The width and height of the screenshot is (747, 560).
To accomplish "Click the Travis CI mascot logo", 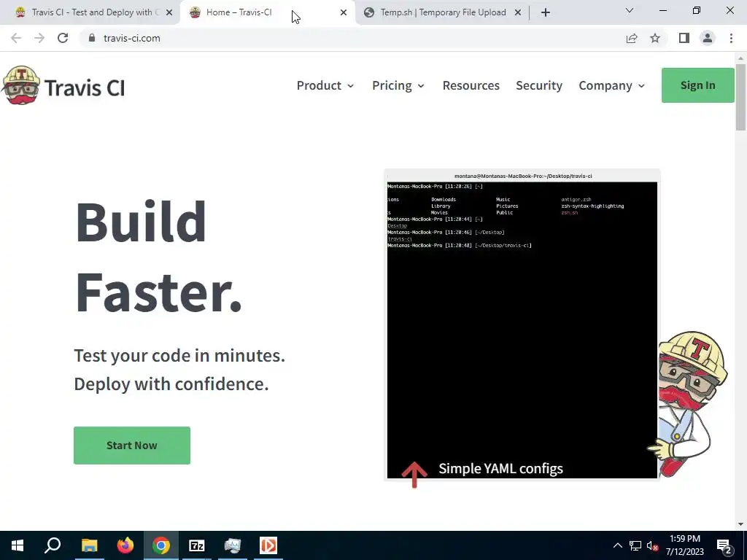I will coord(20,86).
